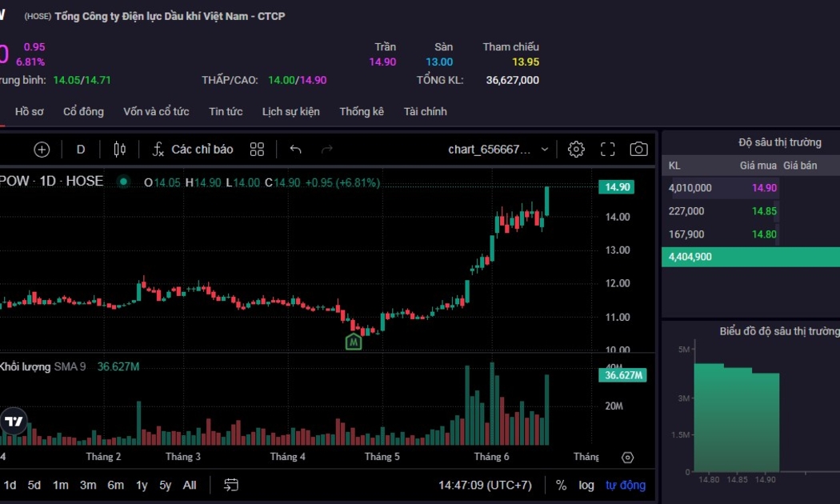Toggle percent scale on price axis
This screenshot has width=840, height=504.
click(561, 485)
